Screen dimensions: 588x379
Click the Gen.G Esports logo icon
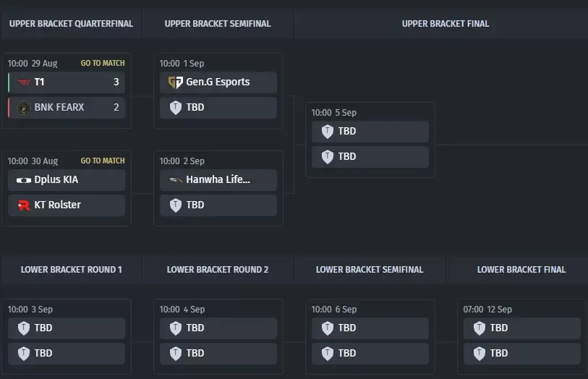click(x=176, y=82)
